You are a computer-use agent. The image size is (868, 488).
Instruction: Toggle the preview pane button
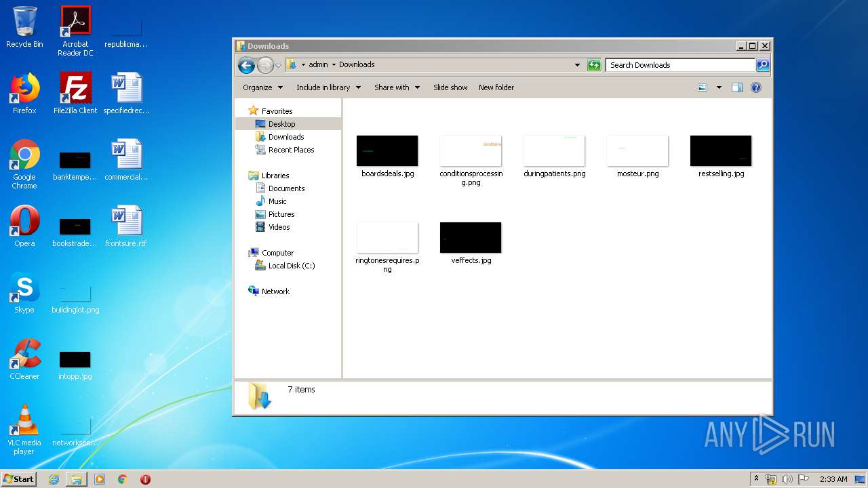coord(737,87)
